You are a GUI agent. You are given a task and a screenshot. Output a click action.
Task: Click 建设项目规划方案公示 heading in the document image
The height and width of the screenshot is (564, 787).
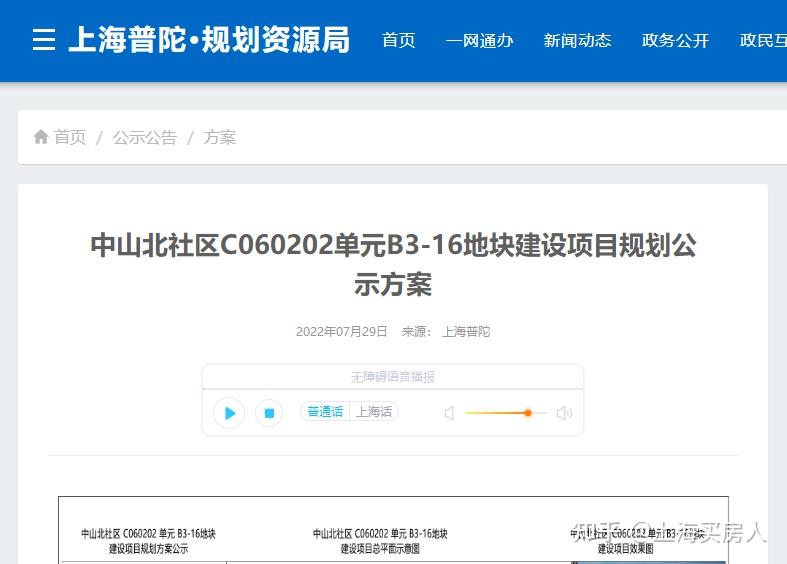coord(148,549)
